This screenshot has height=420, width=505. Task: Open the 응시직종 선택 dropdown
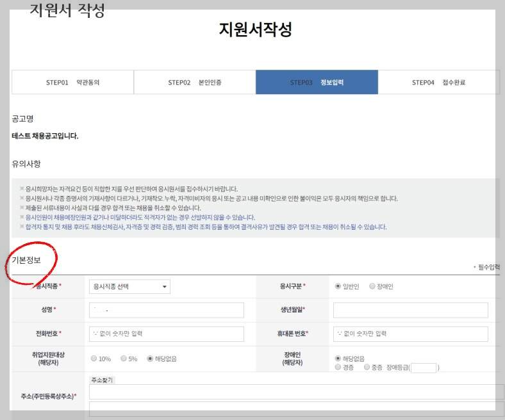tap(129, 286)
